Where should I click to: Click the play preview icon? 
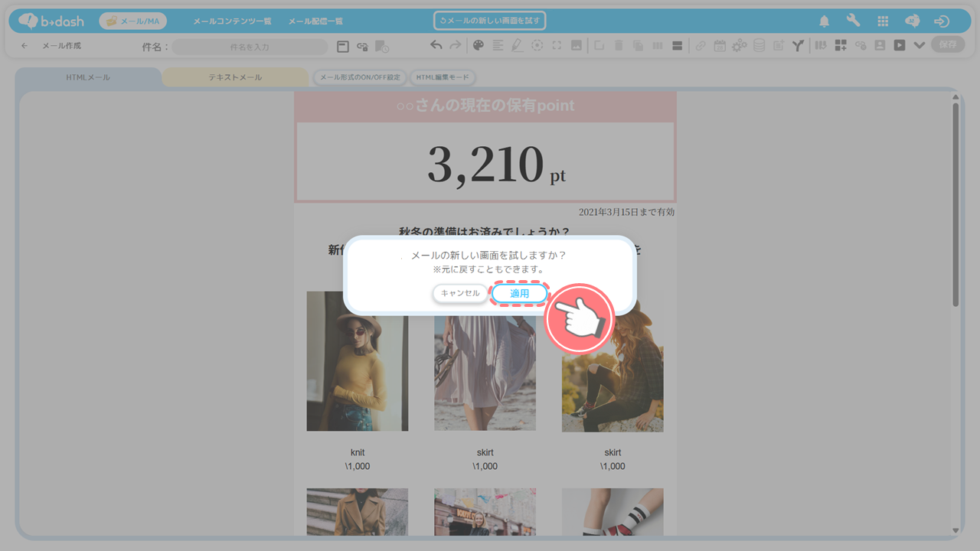click(x=899, y=46)
